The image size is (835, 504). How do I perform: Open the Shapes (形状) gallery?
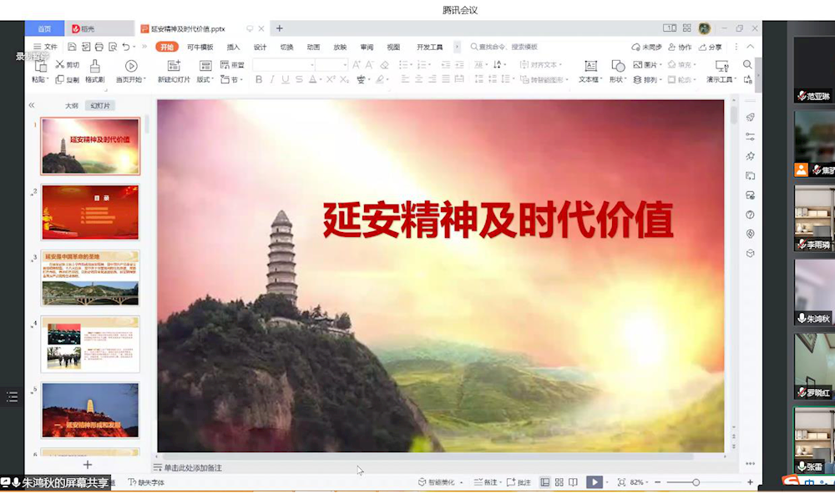(x=617, y=71)
